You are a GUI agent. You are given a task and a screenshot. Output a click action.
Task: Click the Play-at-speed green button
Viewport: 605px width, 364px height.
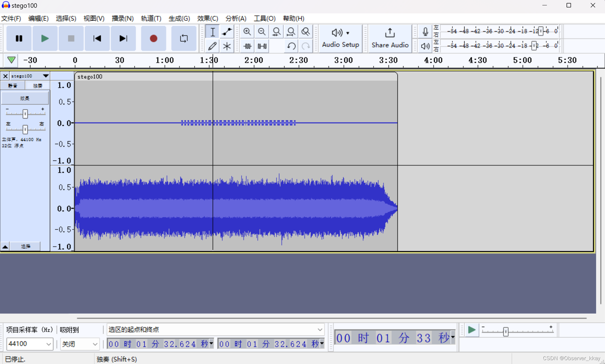click(x=472, y=330)
